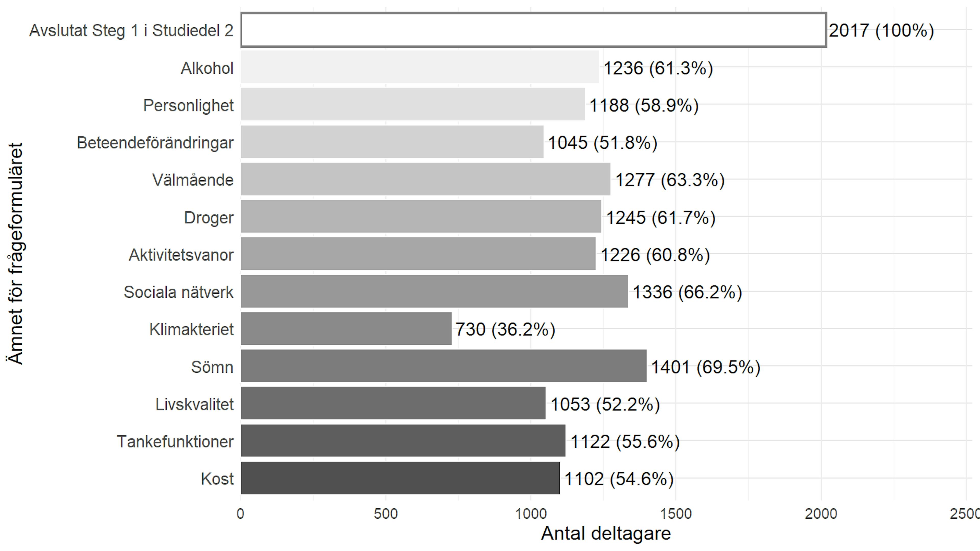Select the Välmående bar

425,179
